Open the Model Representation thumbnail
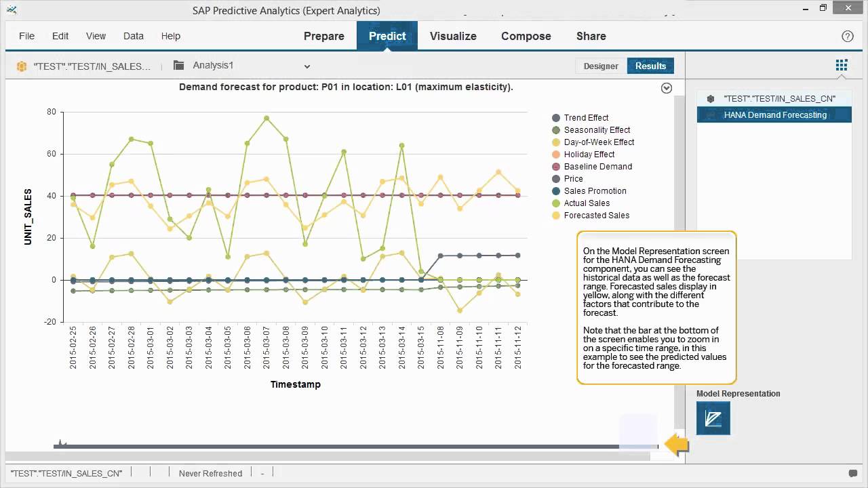Screen dimensions: 868x488 point(713,418)
